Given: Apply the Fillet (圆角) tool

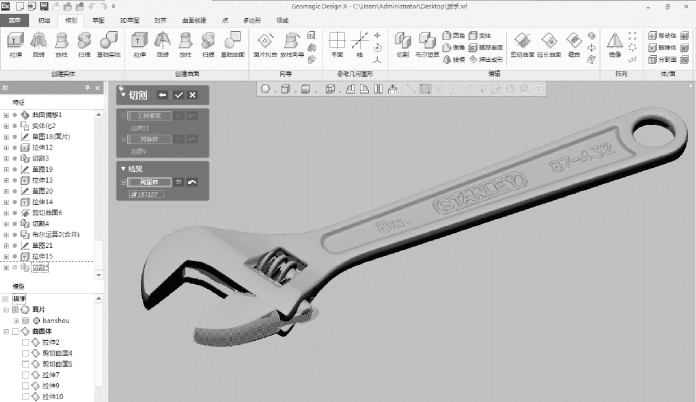Looking at the screenshot, I should 454,35.
